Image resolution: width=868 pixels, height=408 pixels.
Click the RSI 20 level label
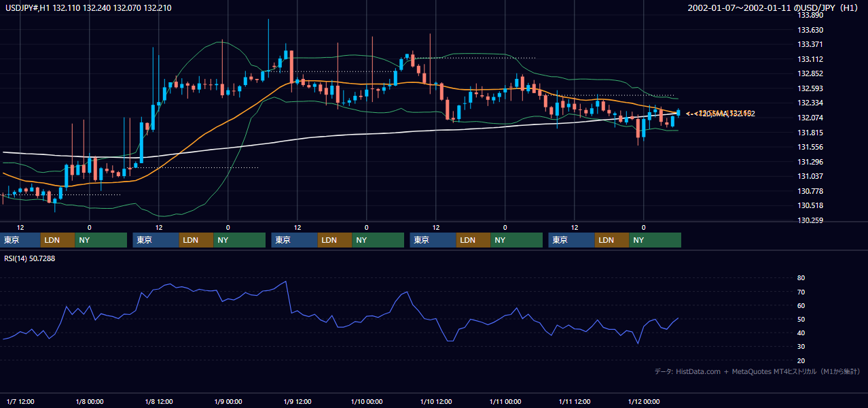pos(801,360)
